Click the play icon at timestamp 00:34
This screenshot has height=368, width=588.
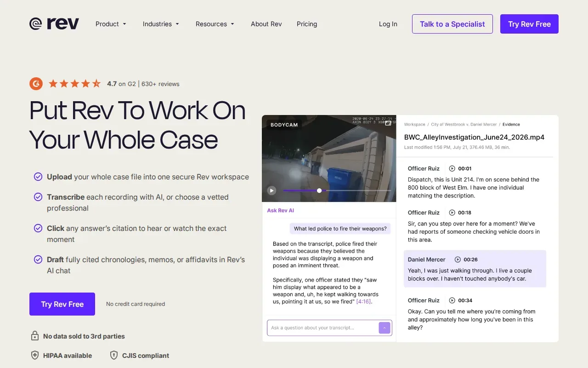(x=452, y=300)
